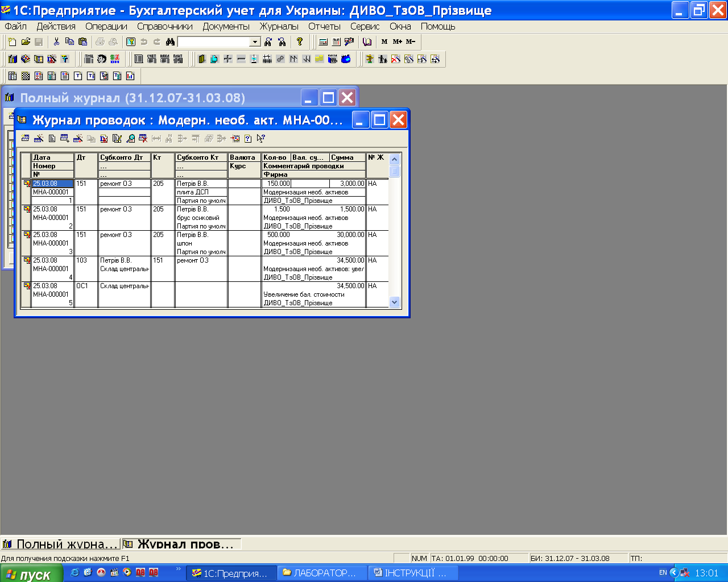Click the Copy icon in main toolbar

69,41
